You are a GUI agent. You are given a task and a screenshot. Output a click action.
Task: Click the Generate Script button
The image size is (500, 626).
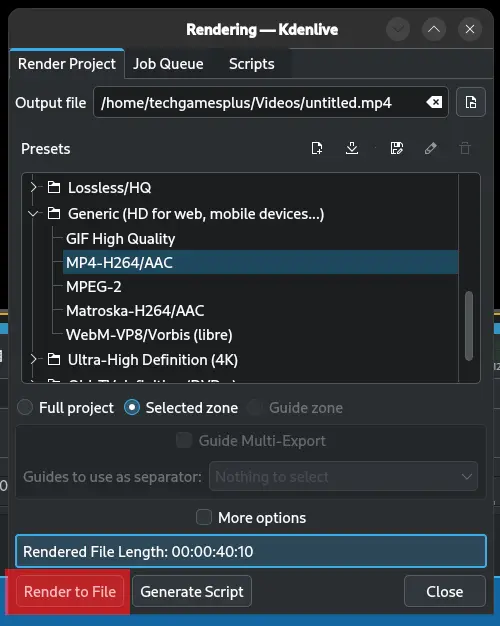coord(192,591)
